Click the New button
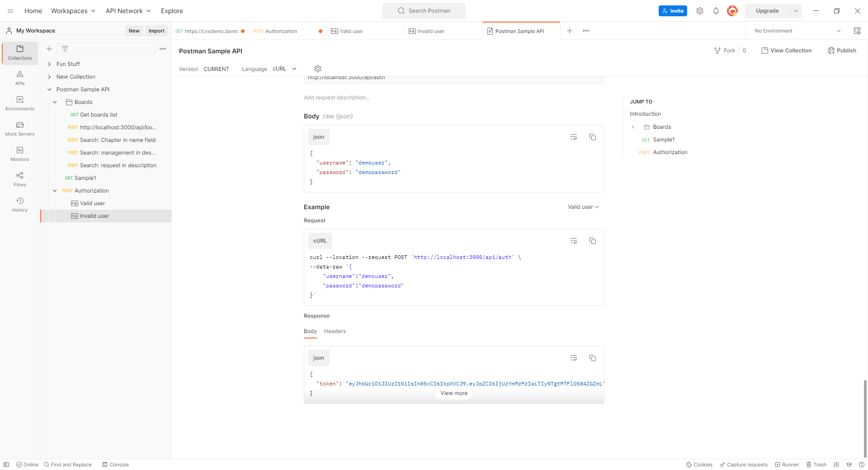Screen dimensions: 868x470 point(134,31)
